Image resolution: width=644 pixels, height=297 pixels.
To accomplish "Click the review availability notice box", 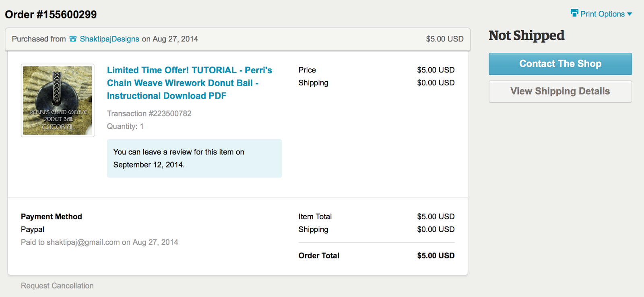I will pyautogui.click(x=194, y=159).
